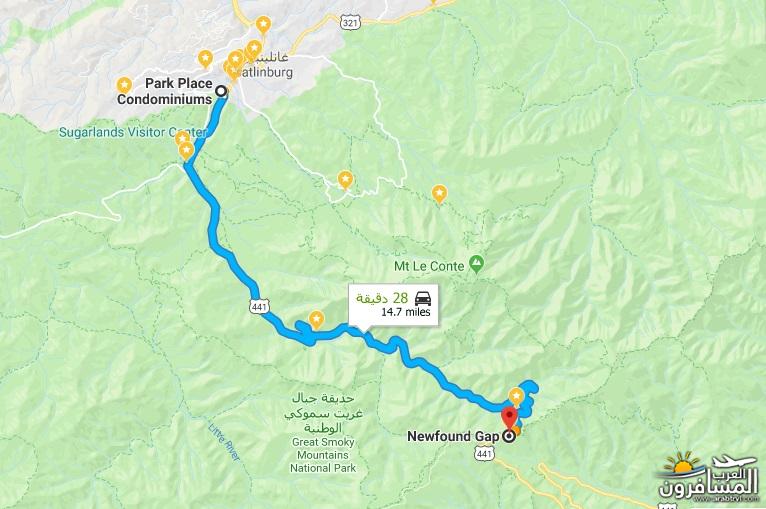Viewport: 766px width, 509px height.
Task: Click the US 441 shield near route middle
Action: [257, 307]
